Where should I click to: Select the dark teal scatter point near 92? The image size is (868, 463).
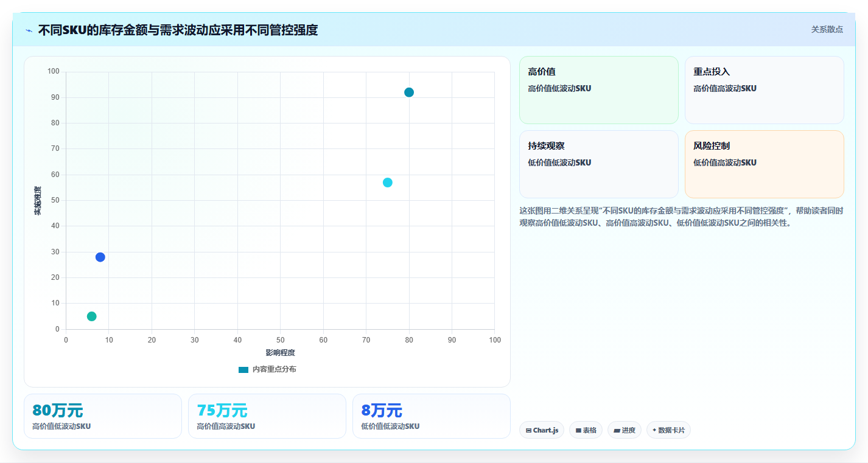[x=409, y=92]
